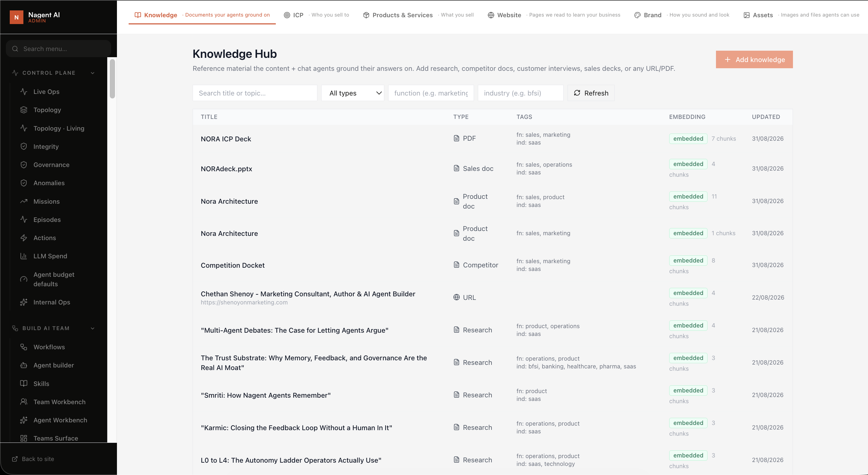The height and width of the screenshot is (475, 868).
Task: Click the Add knowledge button
Action: pyautogui.click(x=754, y=59)
